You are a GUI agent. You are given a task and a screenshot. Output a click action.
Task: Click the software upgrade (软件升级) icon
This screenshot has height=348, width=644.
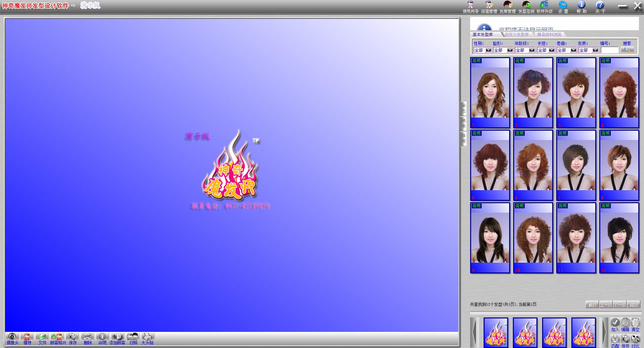tap(544, 7)
